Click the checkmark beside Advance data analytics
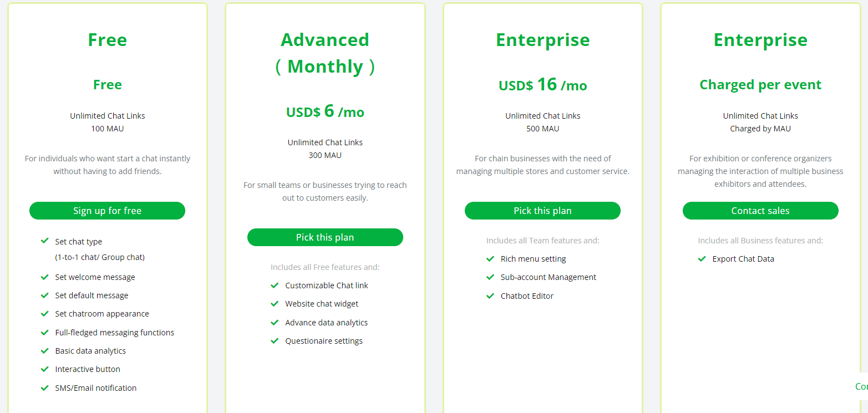Image resolution: width=868 pixels, height=413 pixels. 275,322
